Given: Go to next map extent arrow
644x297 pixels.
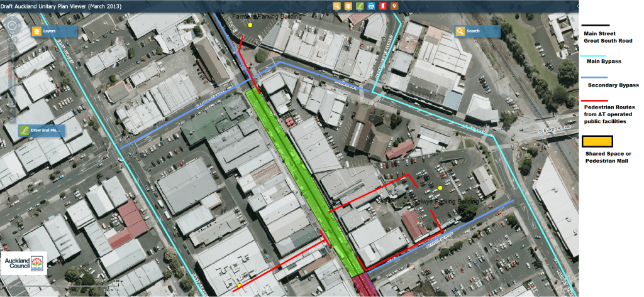Looking at the screenshot, I should pos(15,40).
